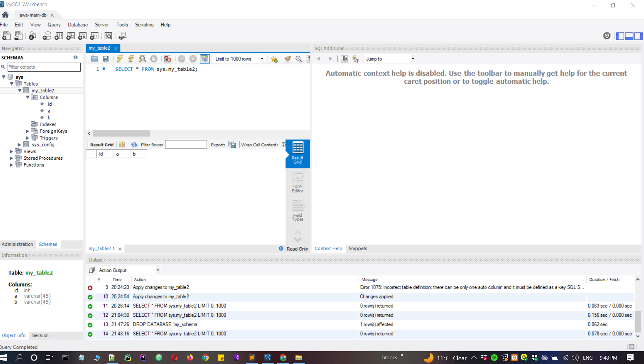The image size is (644, 364).
Task: Switch to the Session tab
Action: 40,335
